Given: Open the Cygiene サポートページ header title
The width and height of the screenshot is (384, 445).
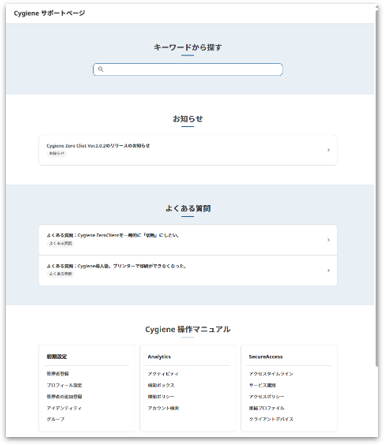Looking at the screenshot, I should coord(49,13).
